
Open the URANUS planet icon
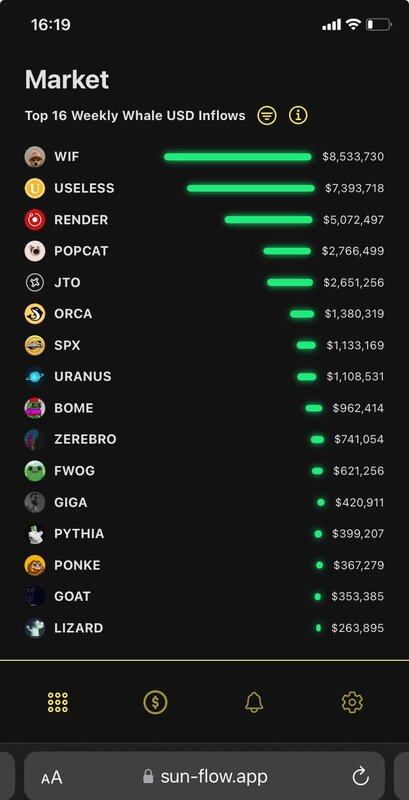(35, 377)
